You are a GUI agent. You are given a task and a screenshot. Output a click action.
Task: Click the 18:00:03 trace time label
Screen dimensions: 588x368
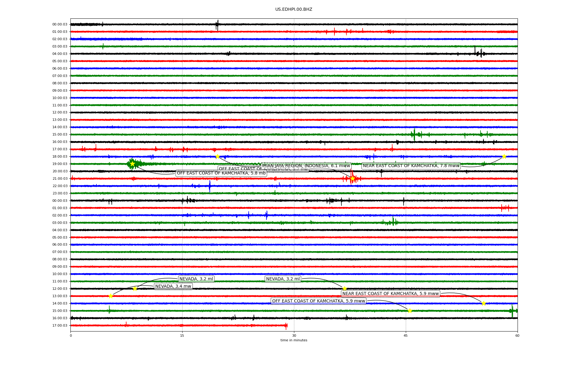tap(60, 157)
